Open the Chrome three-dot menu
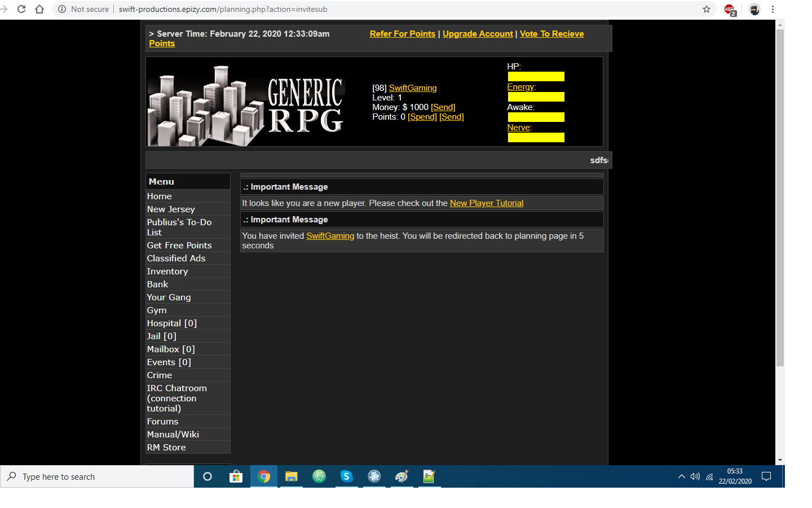 point(773,9)
